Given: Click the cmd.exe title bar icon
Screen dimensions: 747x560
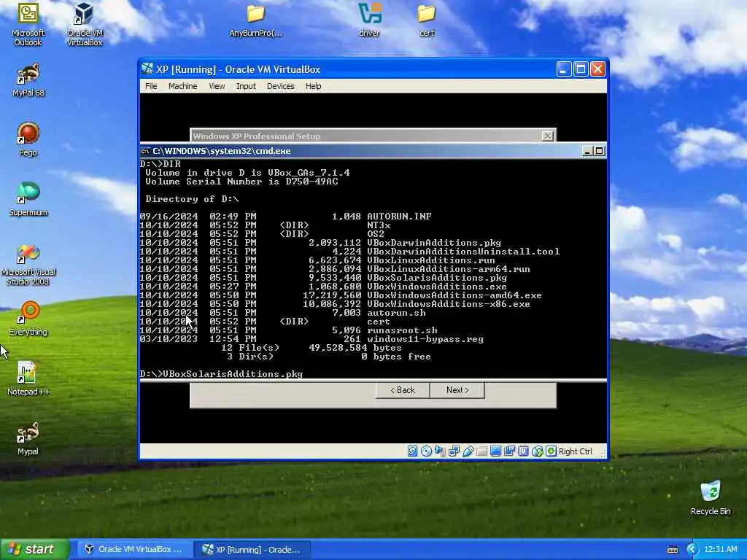Looking at the screenshot, I should click(x=145, y=151).
